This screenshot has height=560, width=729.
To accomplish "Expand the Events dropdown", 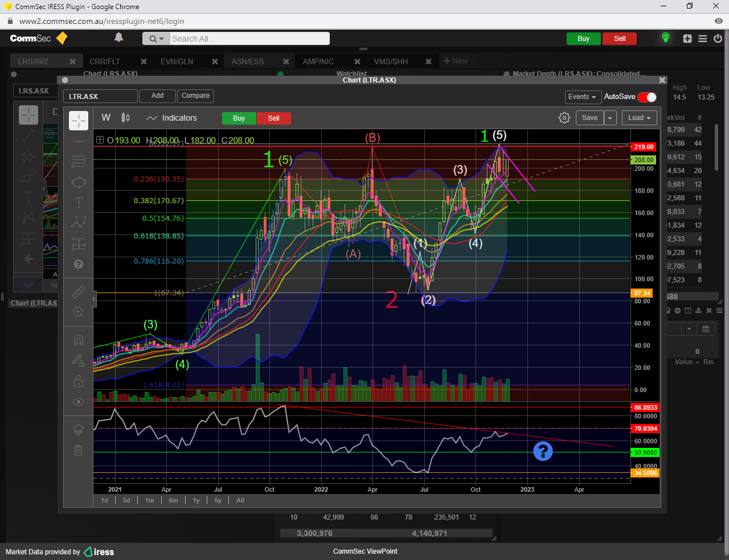I will point(582,97).
